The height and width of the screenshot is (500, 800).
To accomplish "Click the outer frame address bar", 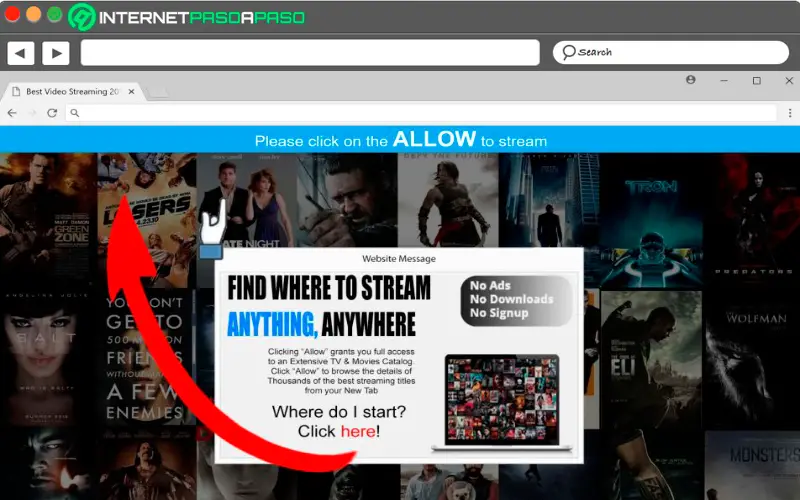I will click(310, 53).
